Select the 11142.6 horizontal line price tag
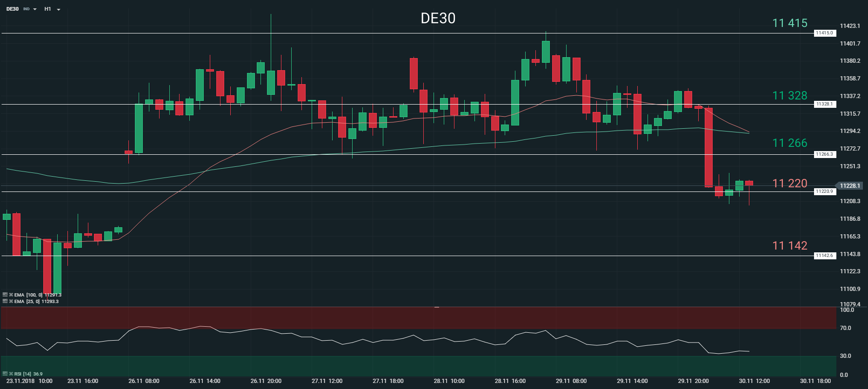868x389 pixels. (824, 256)
